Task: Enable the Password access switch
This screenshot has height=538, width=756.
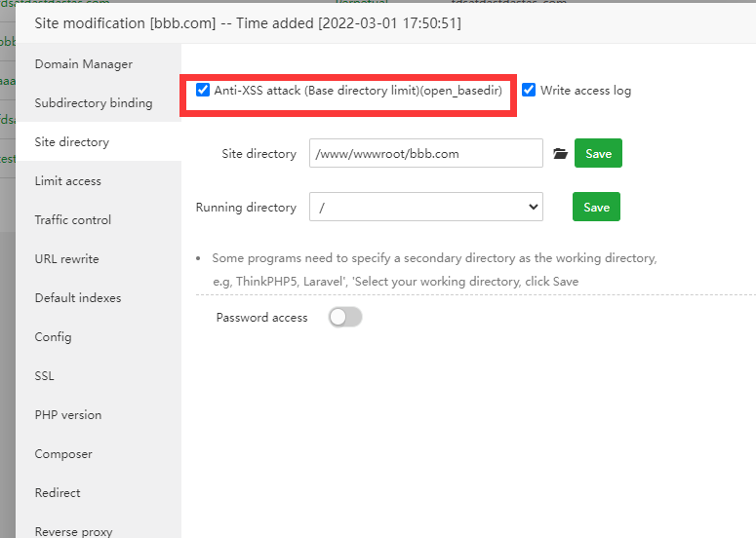Action: 345,317
